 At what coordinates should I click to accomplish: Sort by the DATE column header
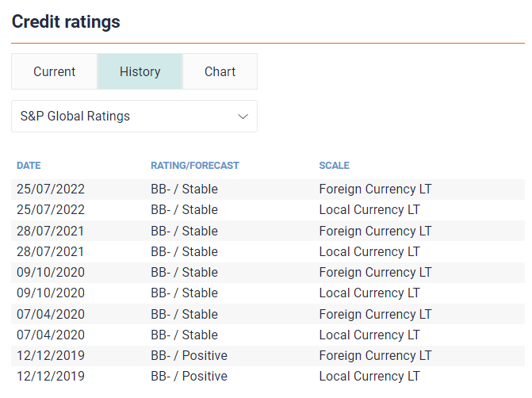point(29,166)
